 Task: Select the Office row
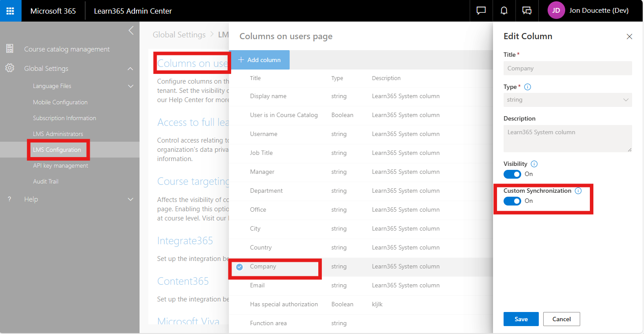click(x=361, y=209)
